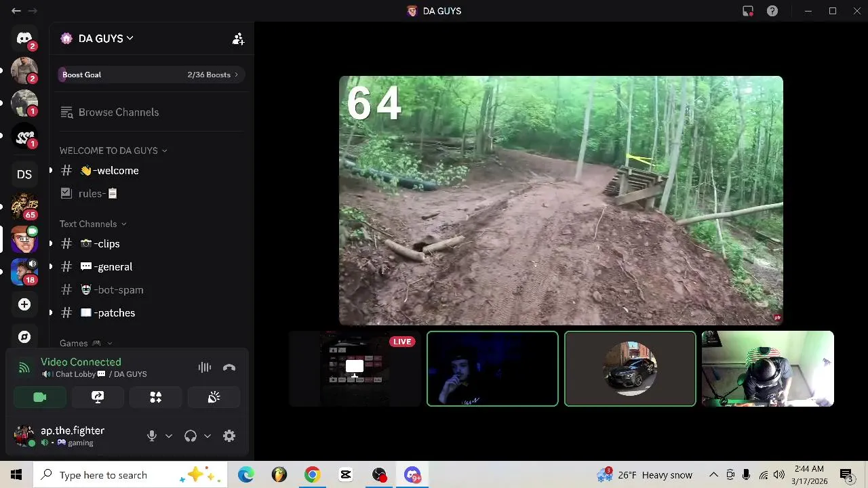Open Discord direct messages home icon
Image resolution: width=868 pixels, height=488 pixels.
point(24,38)
